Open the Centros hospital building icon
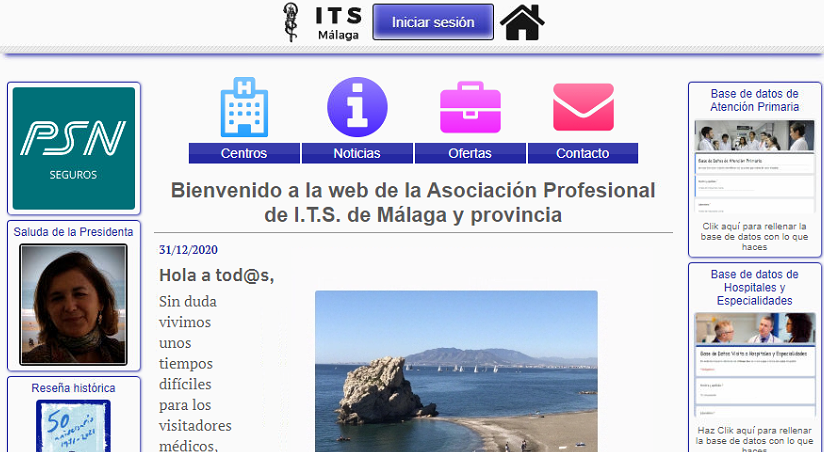 click(244, 107)
